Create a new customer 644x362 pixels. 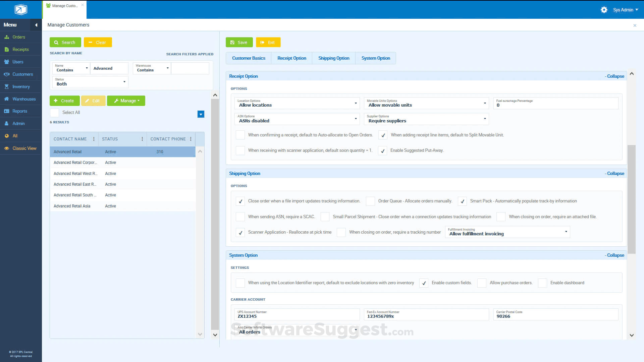64,101
